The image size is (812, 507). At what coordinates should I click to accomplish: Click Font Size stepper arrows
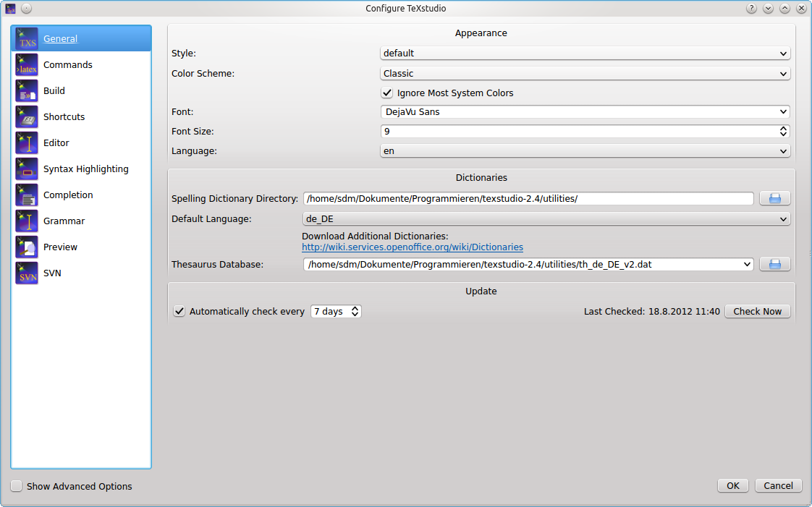coord(783,132)
